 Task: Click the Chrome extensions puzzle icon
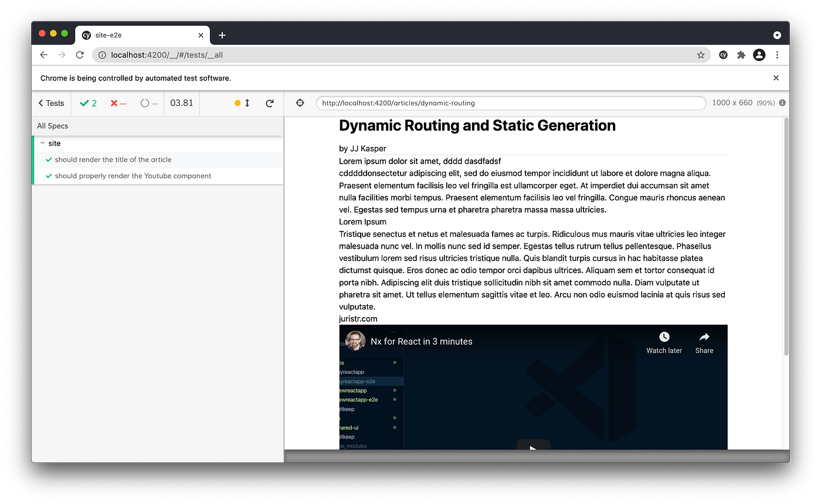click(x=741, y=55)
